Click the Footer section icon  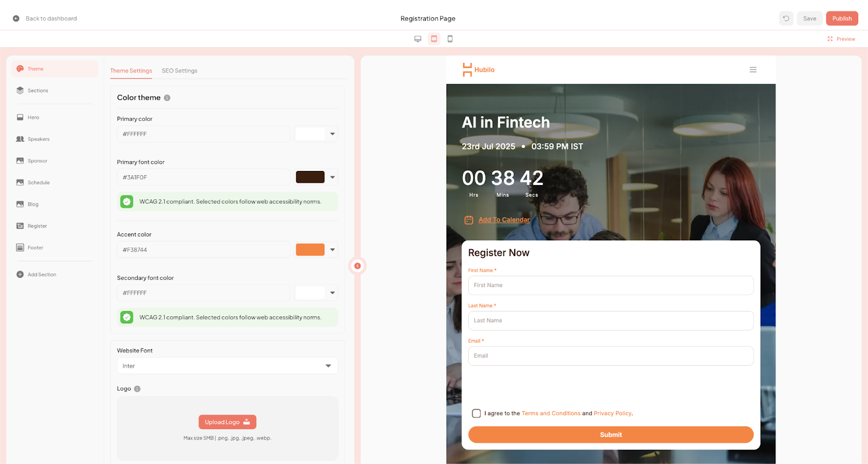click(20, 247)
